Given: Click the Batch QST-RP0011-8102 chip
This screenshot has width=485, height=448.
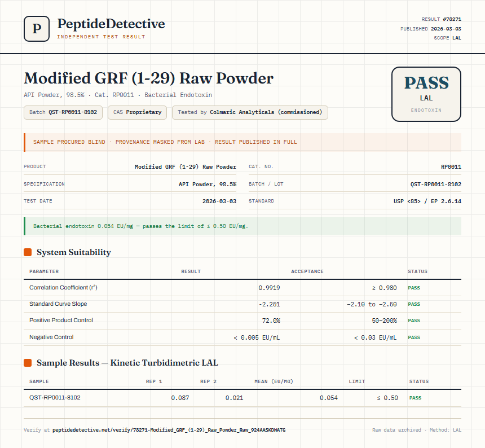Looking at the screenshot, I should click(x=63, y=112).
